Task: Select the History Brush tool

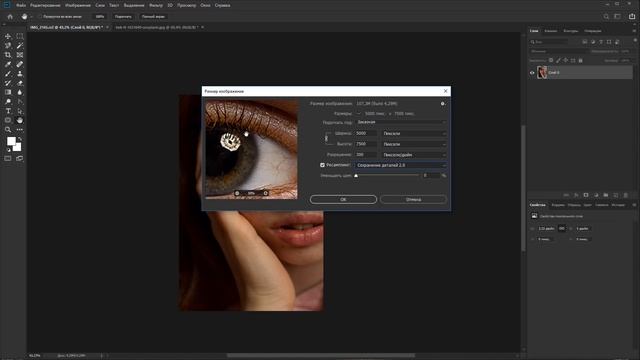Action: point(8,83)
